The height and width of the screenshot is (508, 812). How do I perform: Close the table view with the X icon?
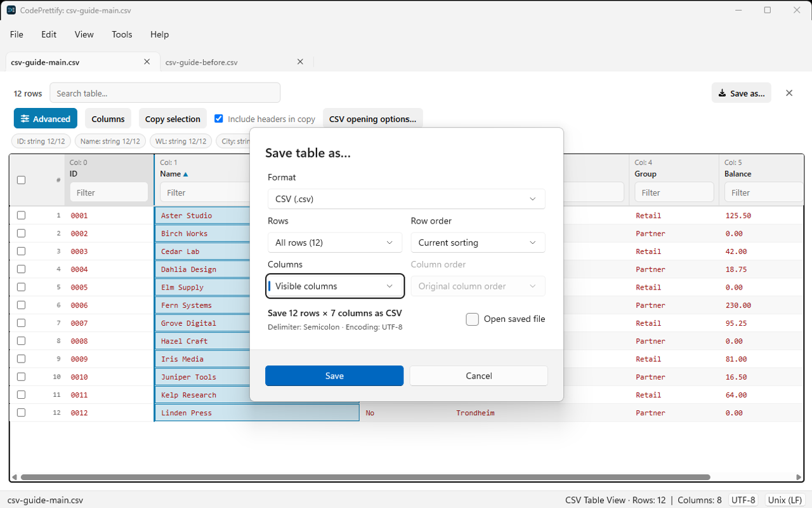point(789,93)
